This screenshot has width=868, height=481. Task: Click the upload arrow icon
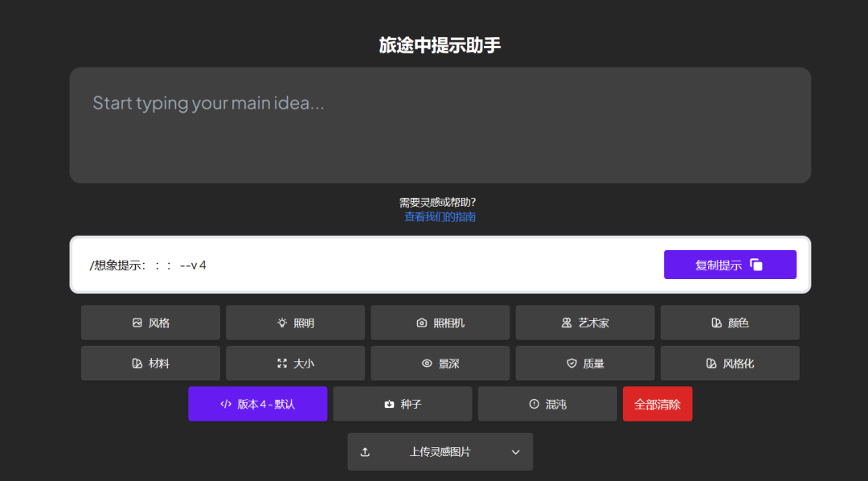coord(365,452)
